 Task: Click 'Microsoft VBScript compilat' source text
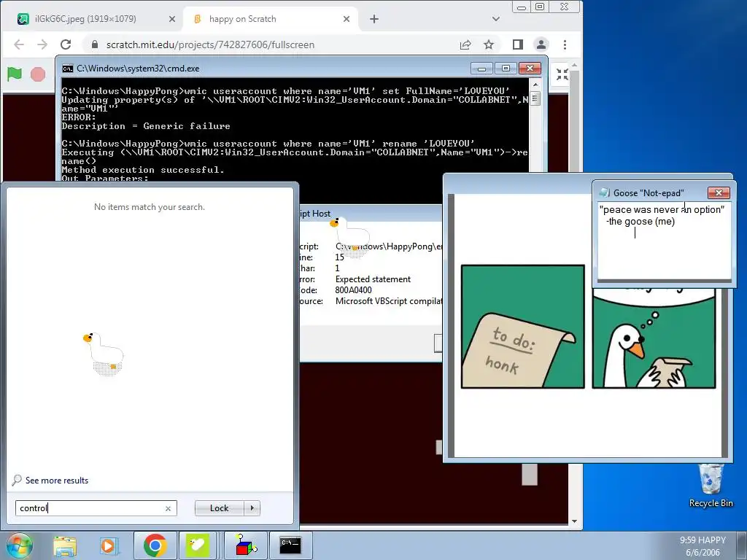click(x=389, y=301)
